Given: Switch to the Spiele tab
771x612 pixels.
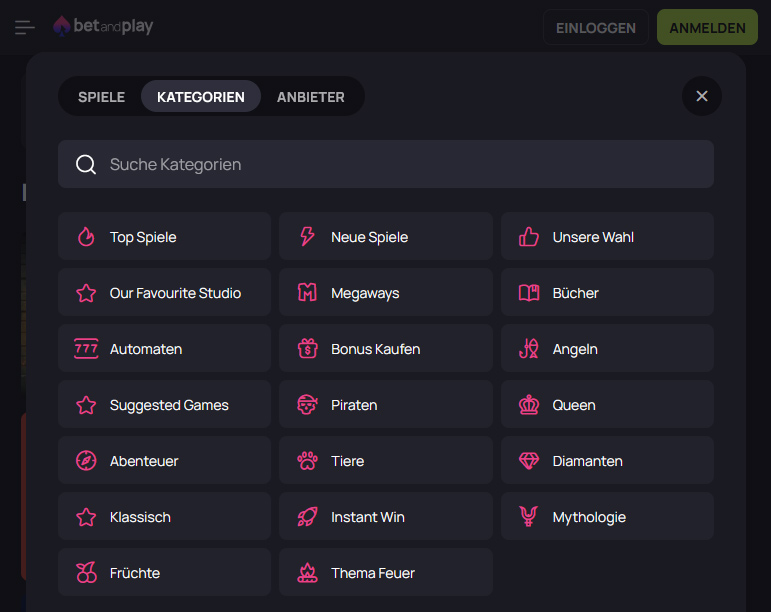Looking at the screenshot, I should coord(101,97).
